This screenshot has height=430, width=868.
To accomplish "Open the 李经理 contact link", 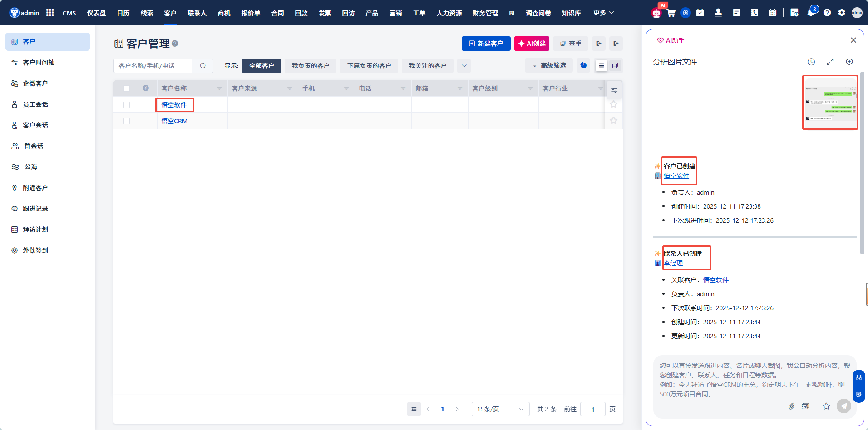I will (x=673, y=263).
